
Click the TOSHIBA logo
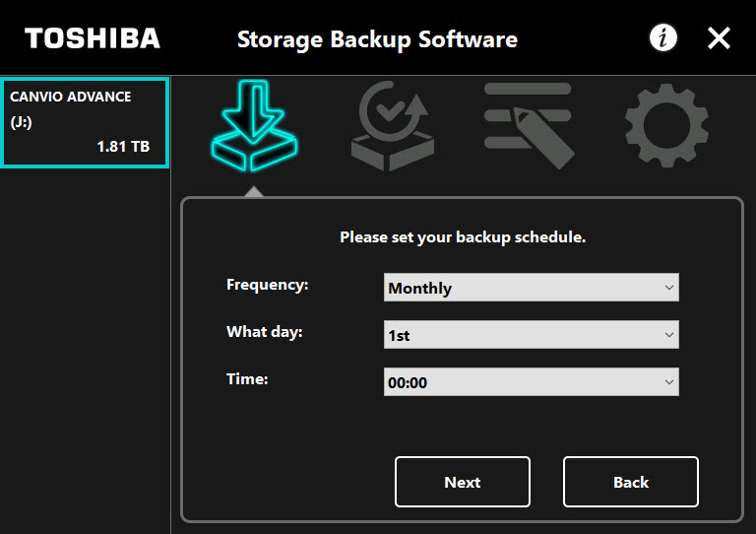pyautogui.click(x=93, y=38)
